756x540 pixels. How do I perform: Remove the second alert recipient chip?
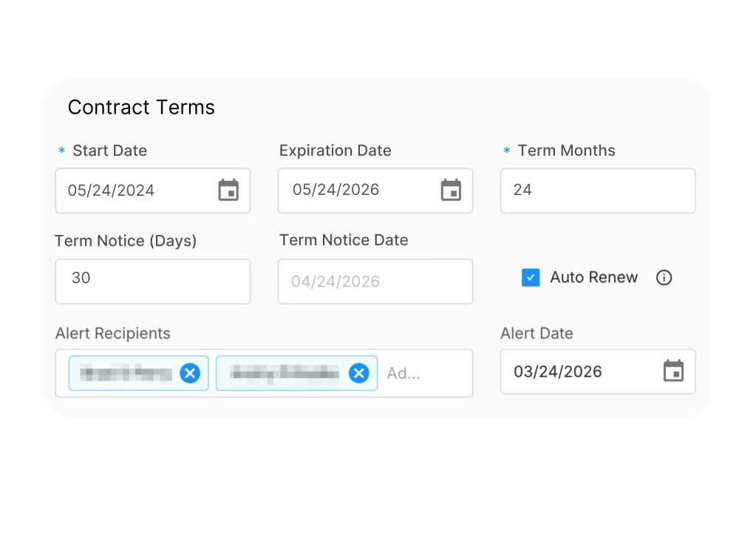click(358, 374)
